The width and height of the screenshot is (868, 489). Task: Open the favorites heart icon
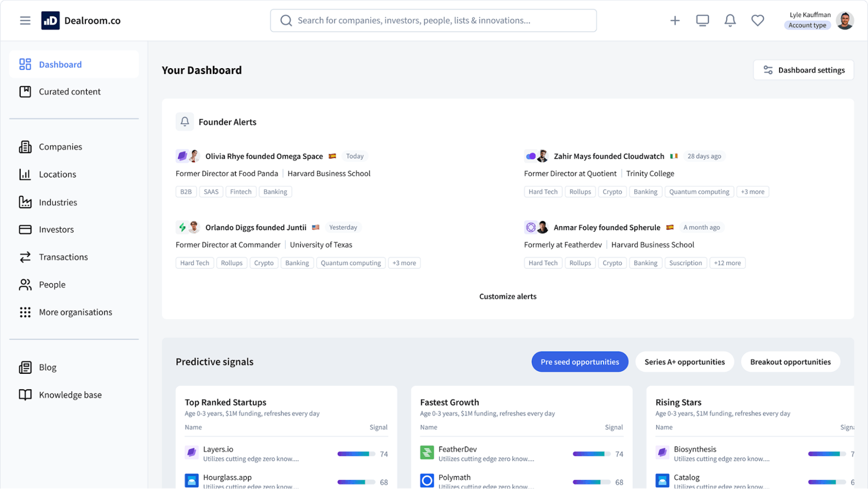[x=757, y=20]
